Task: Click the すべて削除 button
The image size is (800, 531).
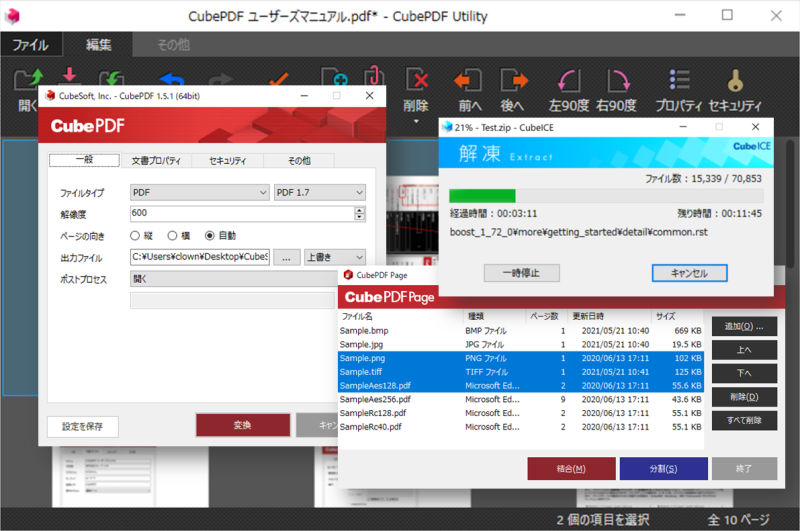Action: (x=744, y=420)
